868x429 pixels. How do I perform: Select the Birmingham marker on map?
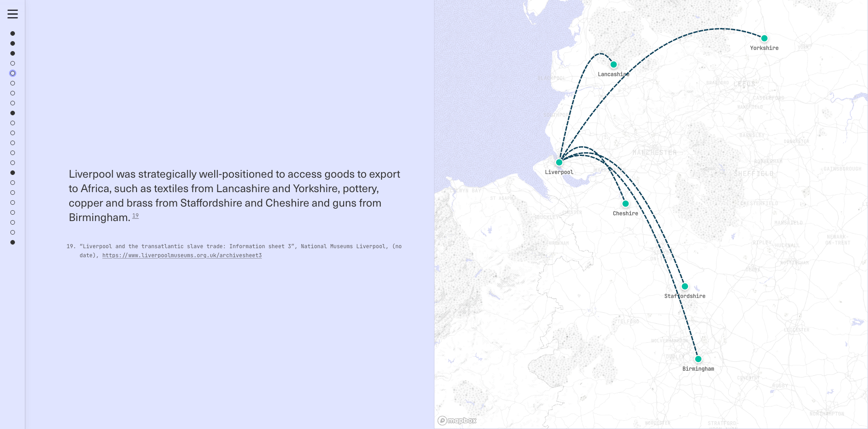[698, 359]
